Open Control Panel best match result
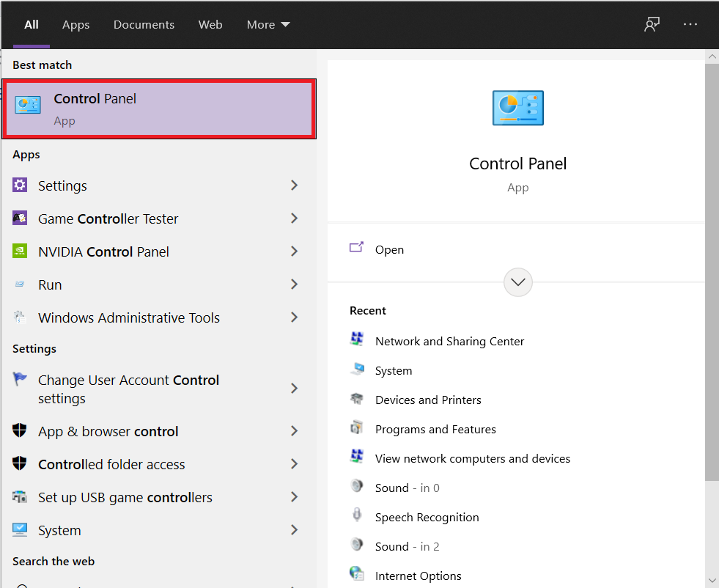The width and height of the screenshot is (719, 588). coord(159,109)
